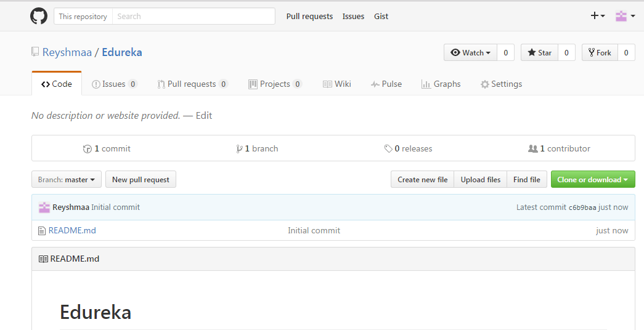The height and width of the screenshot is (330, 644).
Task: Click the repository book icon beside Reyshmaa
Action: (35, 52)
